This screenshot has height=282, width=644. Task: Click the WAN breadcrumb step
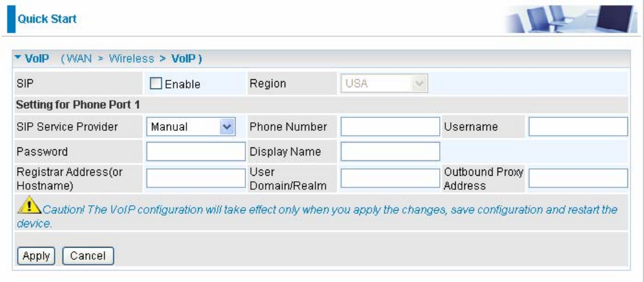pos(79,59)
